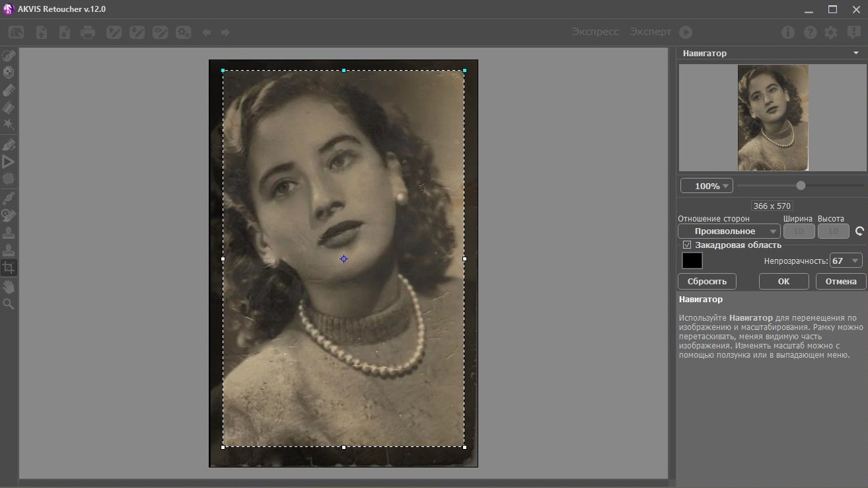The width and height of the screenshot is (868, 488).
Task: Select the lower stamp (Chameleon) tool
Action: point(9,250)
